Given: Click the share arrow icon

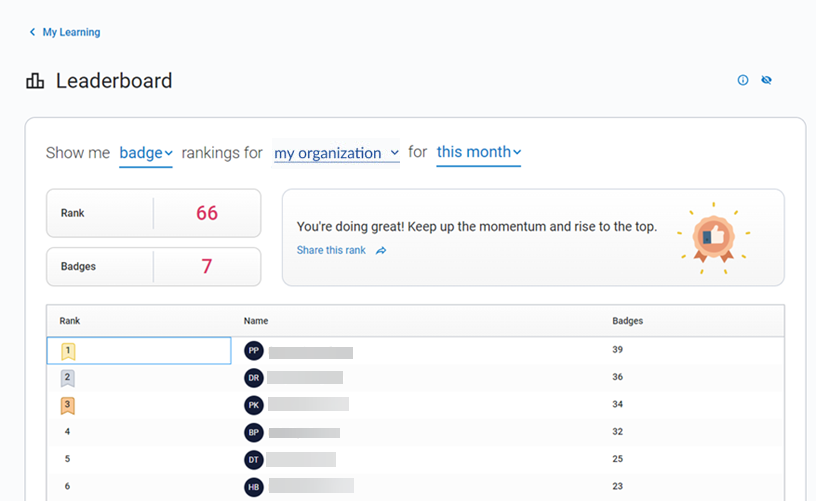Looking at the screenshot, I should [x=381, y=251].
